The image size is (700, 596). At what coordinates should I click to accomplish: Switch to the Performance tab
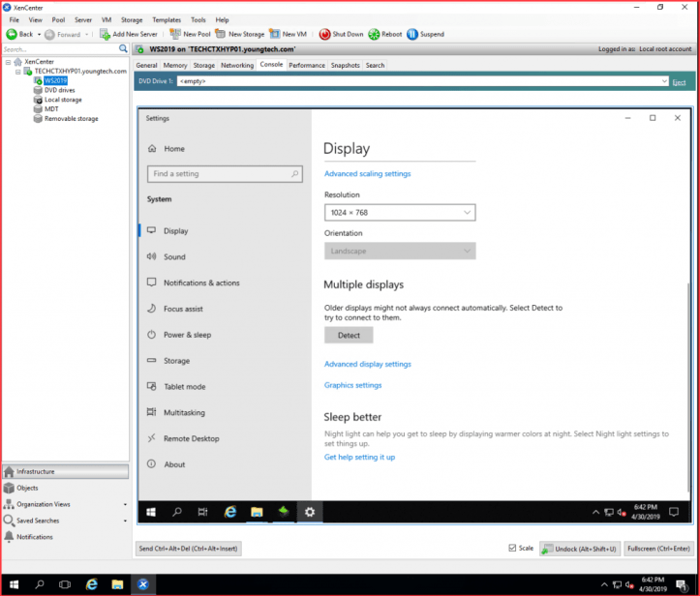[307, 65]
